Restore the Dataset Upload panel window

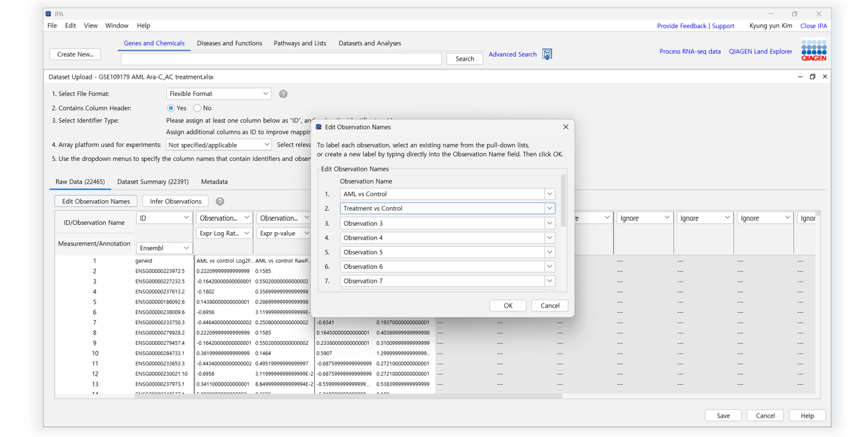point(812,77)
